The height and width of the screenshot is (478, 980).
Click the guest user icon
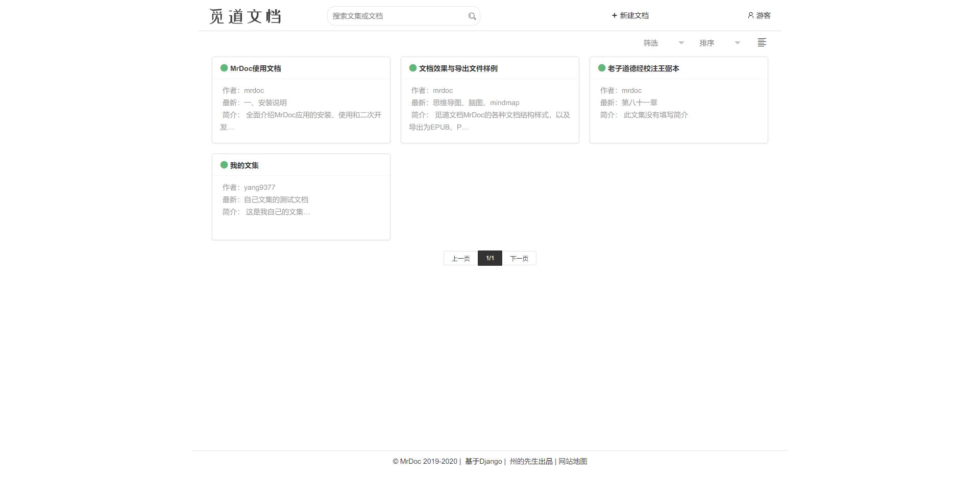pos(750,15)
